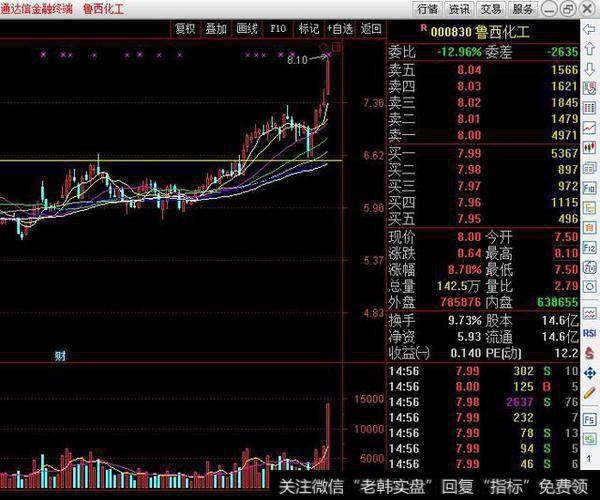This screenshot has height=500, width=600.
Task: Select the pencil drawing tool icon
Action: click(x=589, y=393)
